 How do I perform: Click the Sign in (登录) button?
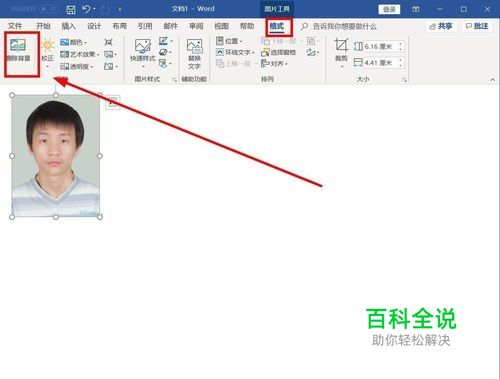389,9
